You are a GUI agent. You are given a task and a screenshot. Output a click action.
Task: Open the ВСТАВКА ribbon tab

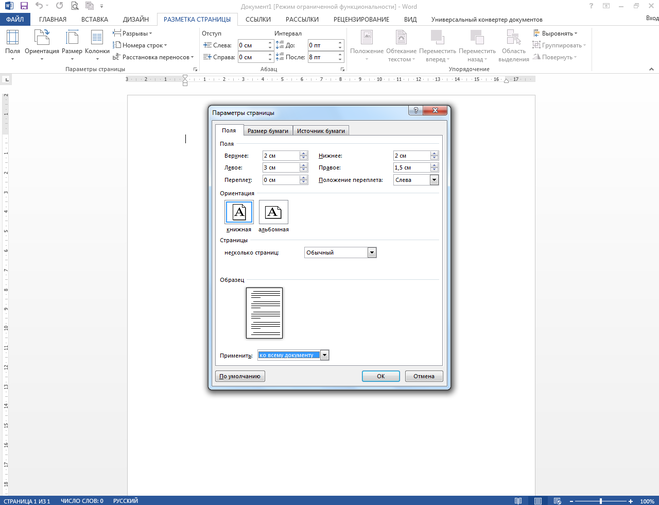tap(94, 19)
